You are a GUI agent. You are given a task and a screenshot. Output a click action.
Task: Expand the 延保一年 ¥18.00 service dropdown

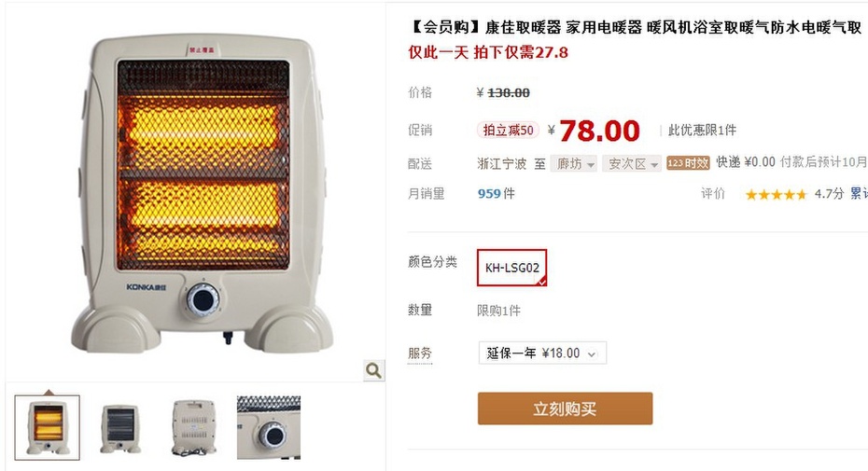542,353
